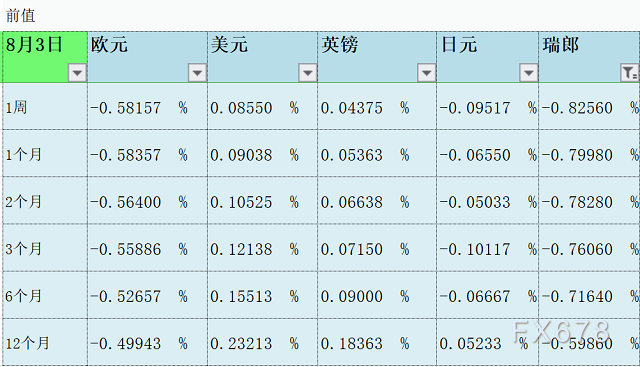
Task: Click the cell with value -0.56400
Action: [x=147, y=200]
